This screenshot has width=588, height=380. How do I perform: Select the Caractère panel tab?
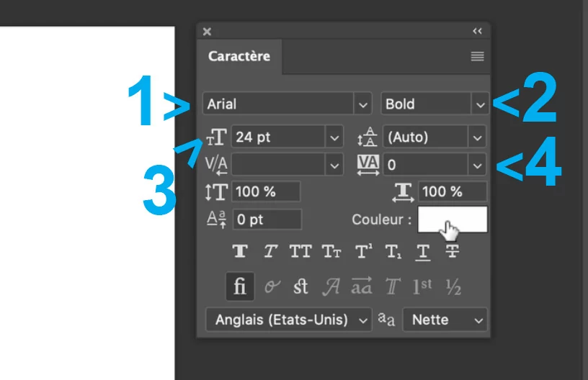click(x=239, y=56)
